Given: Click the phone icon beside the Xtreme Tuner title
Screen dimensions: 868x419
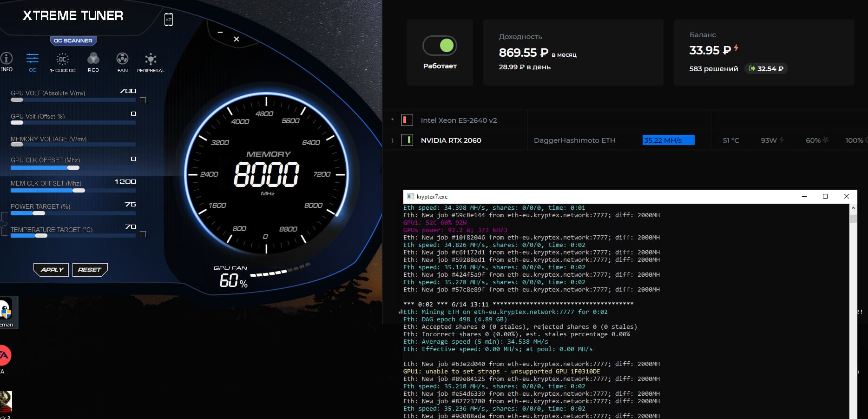Looking at the screenshot, I should (x=169, y=19).
